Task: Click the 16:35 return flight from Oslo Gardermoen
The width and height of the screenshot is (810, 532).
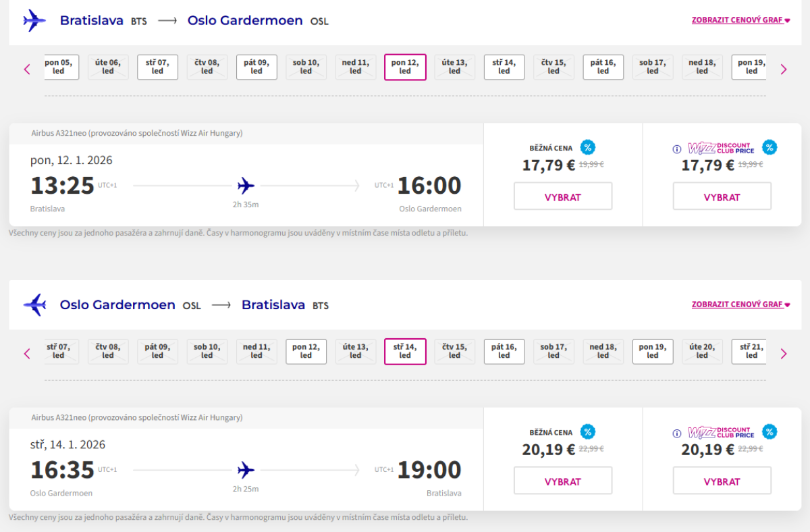Action: (x=62, y=470)
